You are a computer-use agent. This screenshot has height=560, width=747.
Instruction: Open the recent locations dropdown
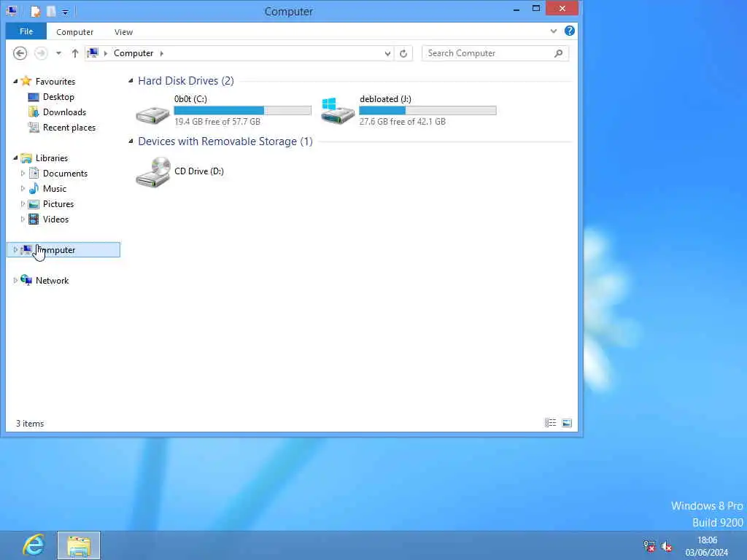click(58, 53)
